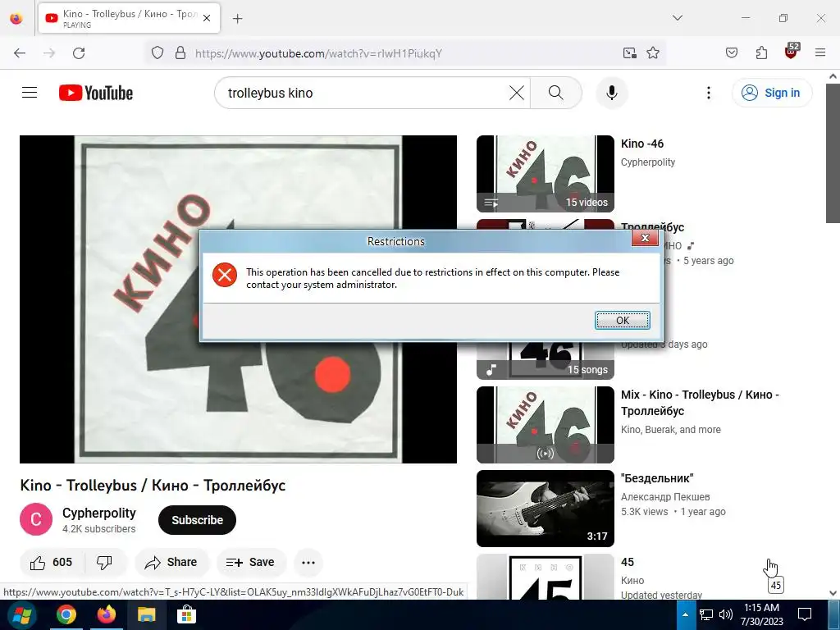
Task: Go back with the browser arrow
Action: [x=20, y=53]
